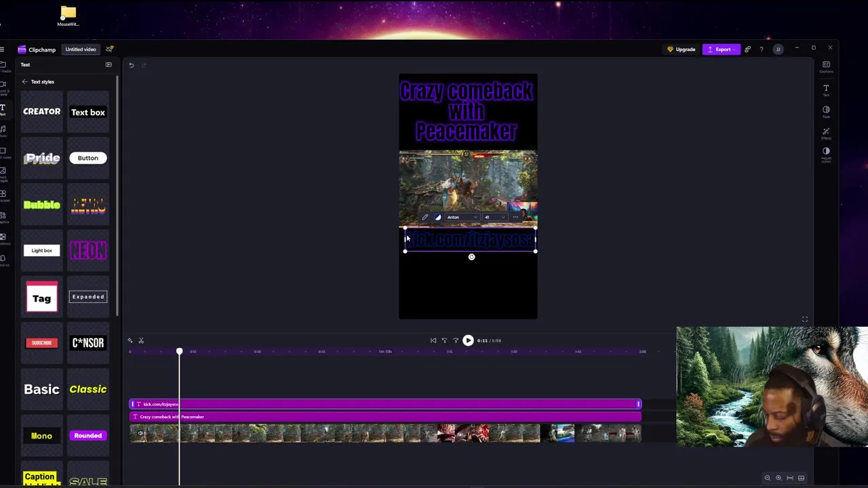Click the cloud sync off icon
This screenshot has width=868, height=488.
pos(109,49)
